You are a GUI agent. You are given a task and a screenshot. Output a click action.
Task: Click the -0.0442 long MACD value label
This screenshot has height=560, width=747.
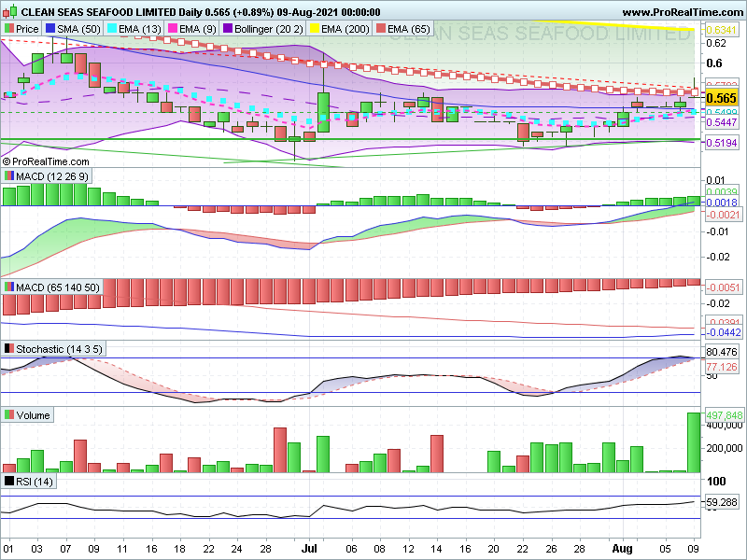tap(722, 332)
